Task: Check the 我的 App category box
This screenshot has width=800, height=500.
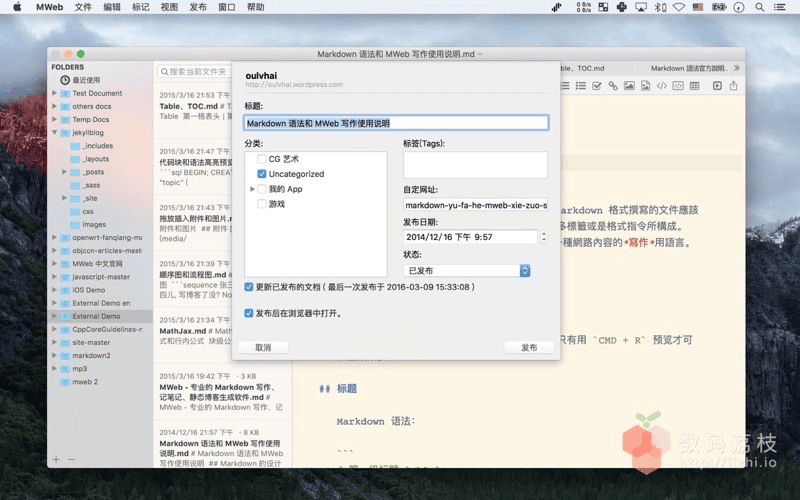Action: click(x=262, y=189)
